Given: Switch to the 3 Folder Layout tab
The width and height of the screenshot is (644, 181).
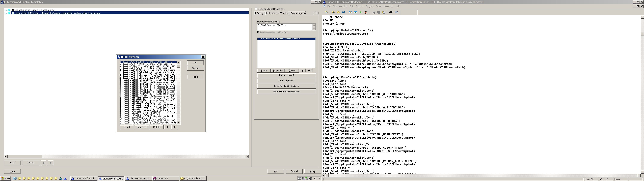Looking at the screenshot, I should 297,13.
